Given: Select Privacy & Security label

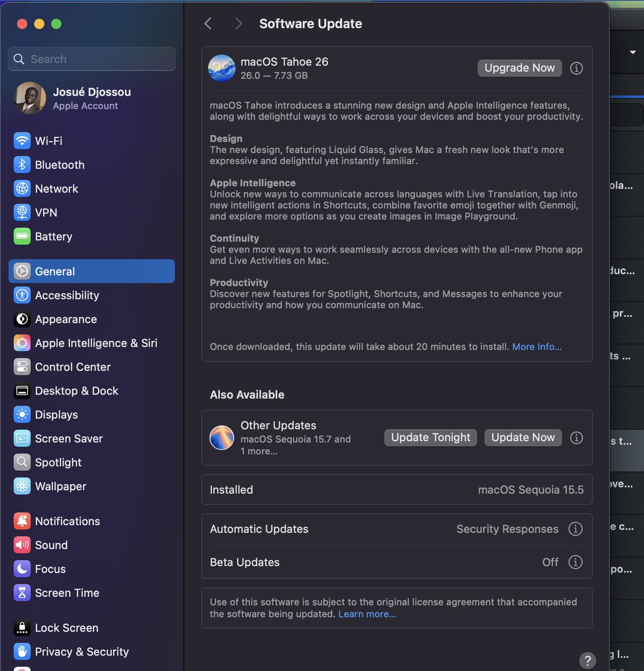Looking at the screenshot, I should point(82,651).
